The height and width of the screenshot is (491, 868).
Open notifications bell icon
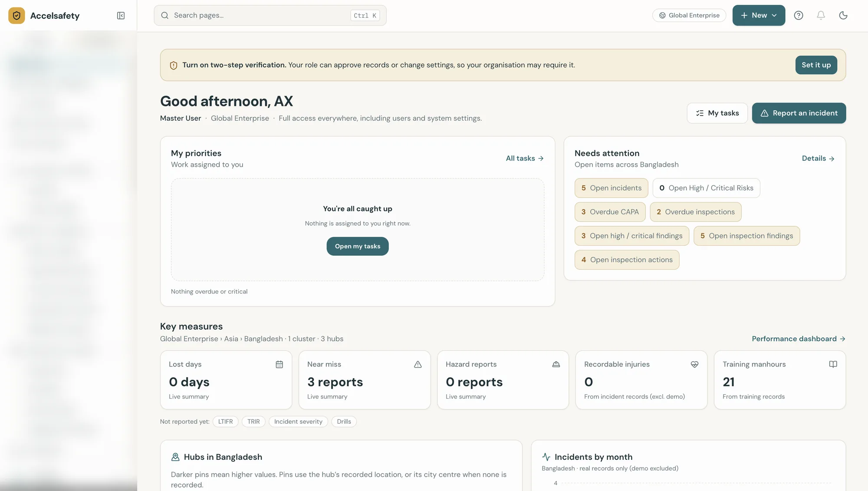(821, 16)
